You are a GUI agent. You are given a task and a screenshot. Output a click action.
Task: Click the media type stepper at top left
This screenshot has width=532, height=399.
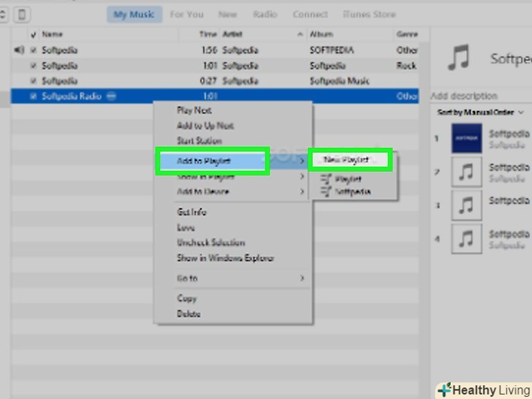click(3, 15)
